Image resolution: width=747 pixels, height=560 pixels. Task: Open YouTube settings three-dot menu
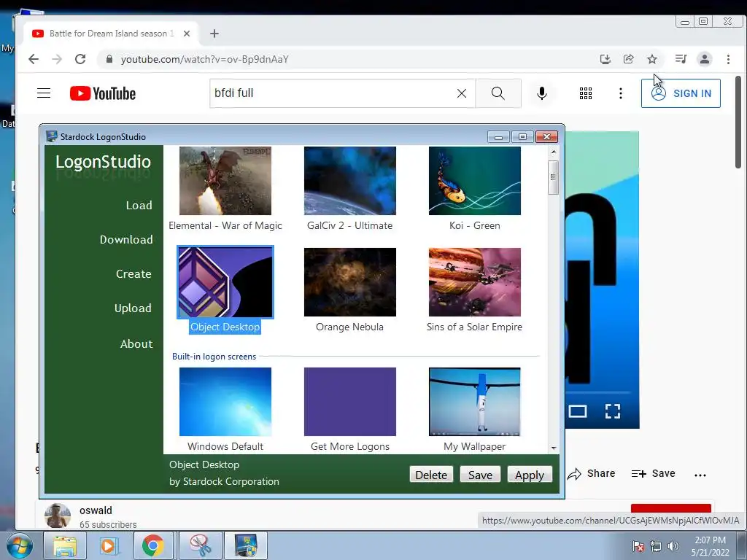(x=620, y=93)
